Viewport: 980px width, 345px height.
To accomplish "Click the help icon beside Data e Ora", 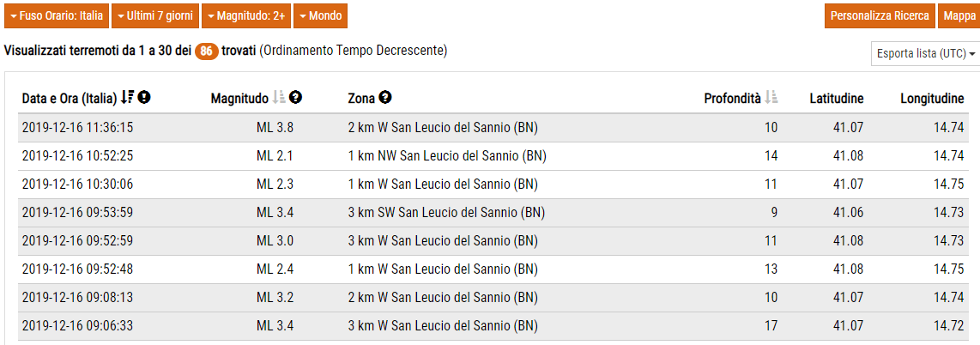I will [144, 98].
